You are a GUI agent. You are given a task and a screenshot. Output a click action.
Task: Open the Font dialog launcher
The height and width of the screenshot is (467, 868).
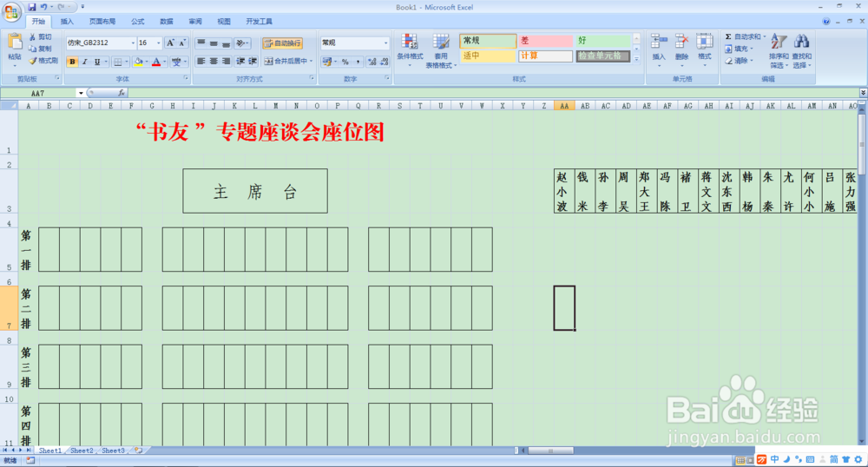tap(186, 79)
